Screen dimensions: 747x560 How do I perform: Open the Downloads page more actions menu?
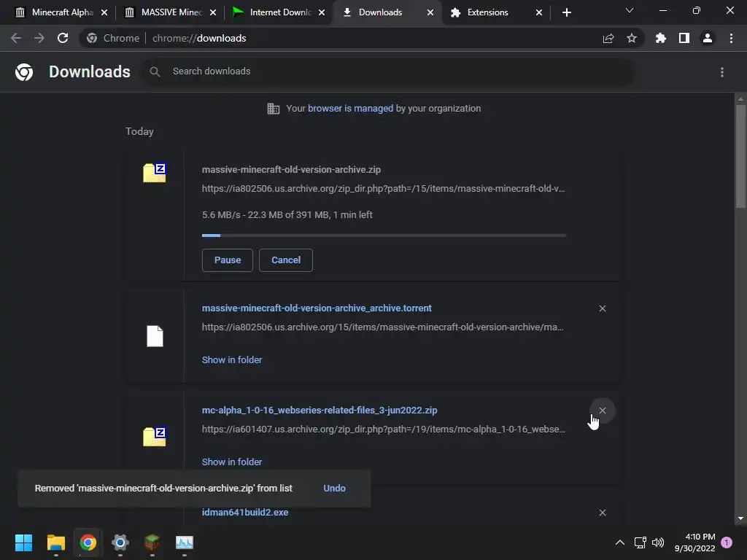point(722,72)
